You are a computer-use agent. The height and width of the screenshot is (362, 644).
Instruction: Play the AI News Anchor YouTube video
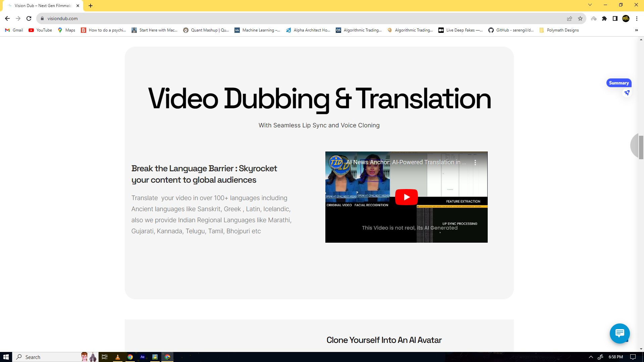(x=406, y=197)
